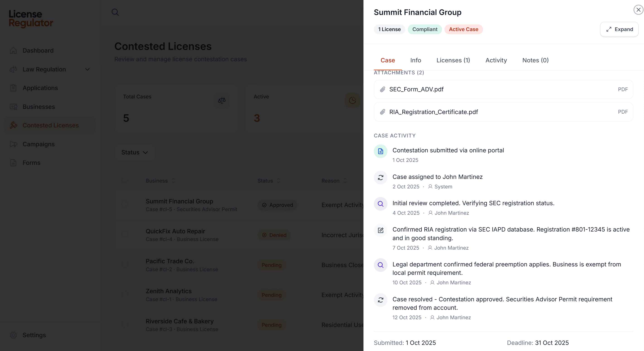
Task: Open Campaigns in the sidebar
Action: click(50, 144)
